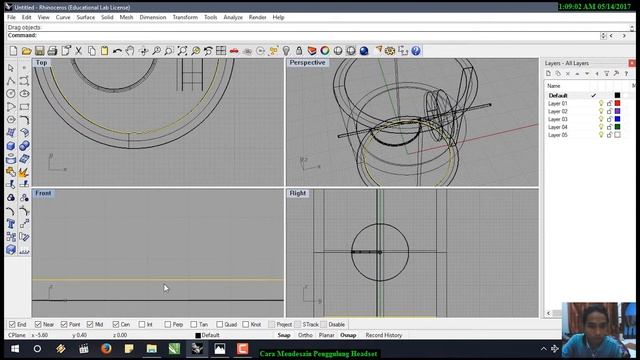Toggle Ortho in the status bar
The image size is (640, 360).
(305, 335)
